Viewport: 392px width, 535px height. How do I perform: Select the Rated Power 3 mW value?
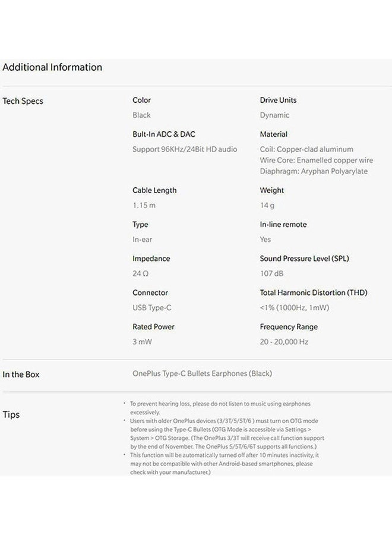[142, 342]
